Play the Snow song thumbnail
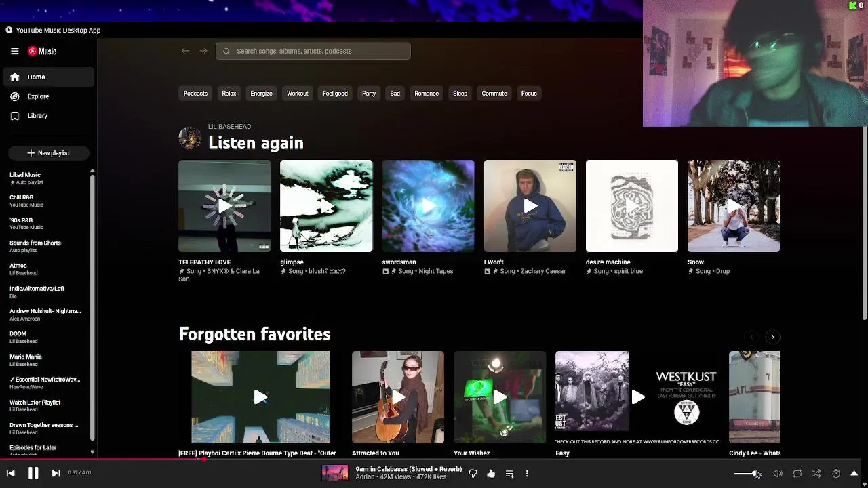Viewport: 868px width, 488px height. (x=734, y=206)
